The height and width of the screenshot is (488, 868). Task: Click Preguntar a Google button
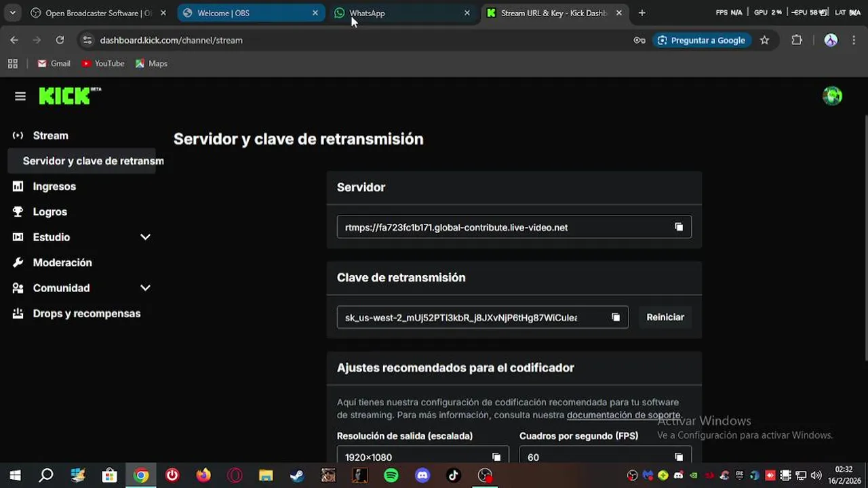click(701, 40)
